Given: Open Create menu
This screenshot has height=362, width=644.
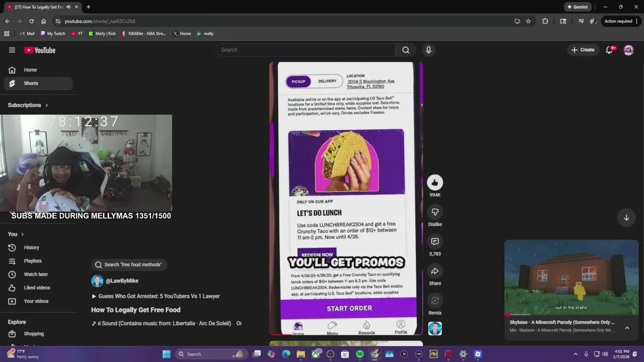Looking at the screenshot, I should pyautogui.click(x=583, y=50).
